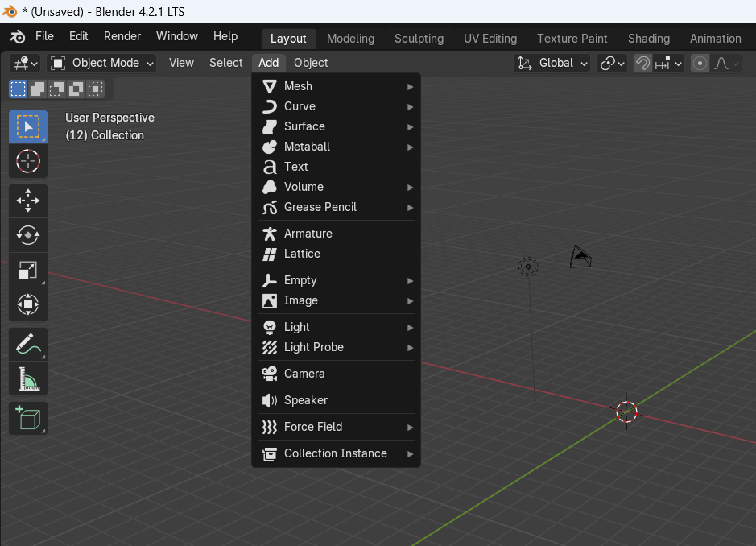Open the Window menu
Screen dimensions: 756x546
click(177, 37)
